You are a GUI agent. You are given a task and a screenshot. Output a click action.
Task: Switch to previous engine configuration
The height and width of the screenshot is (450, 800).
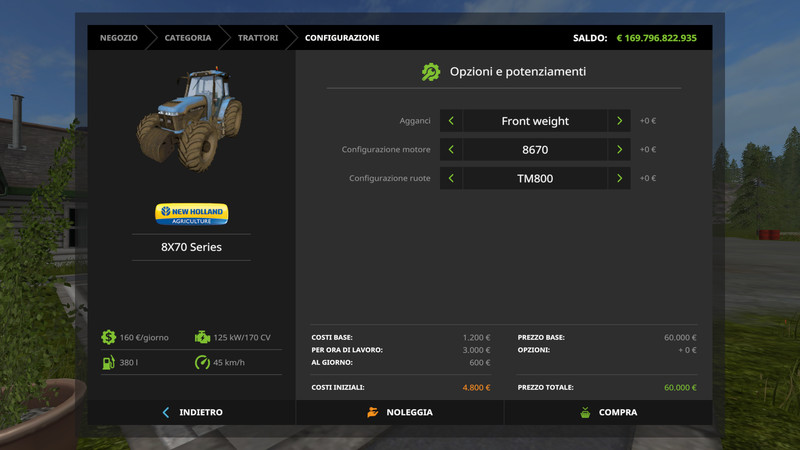click(451, 150)
